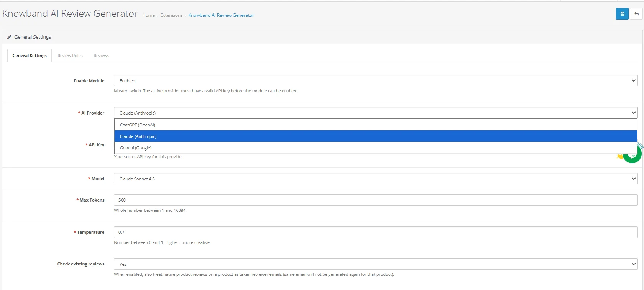This screenshot has height=290, width=644.
Task: Collapse the AI Provider dropdown
Action: (376, 113)
